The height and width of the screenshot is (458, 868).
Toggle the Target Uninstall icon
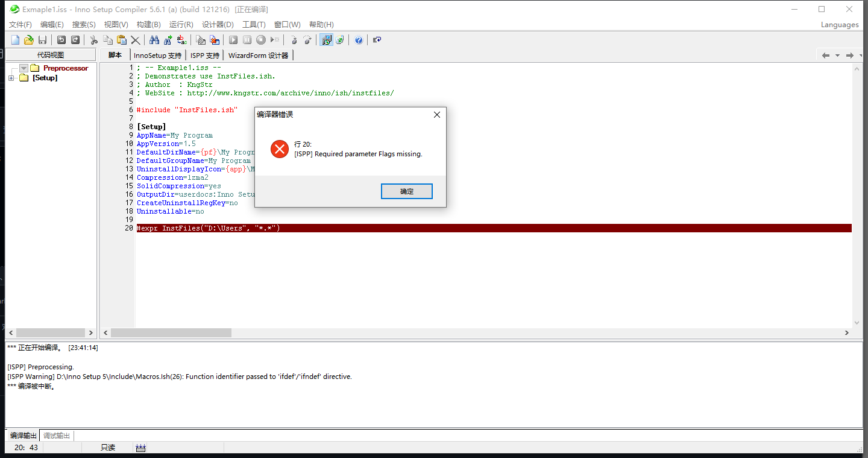(341, 40)
